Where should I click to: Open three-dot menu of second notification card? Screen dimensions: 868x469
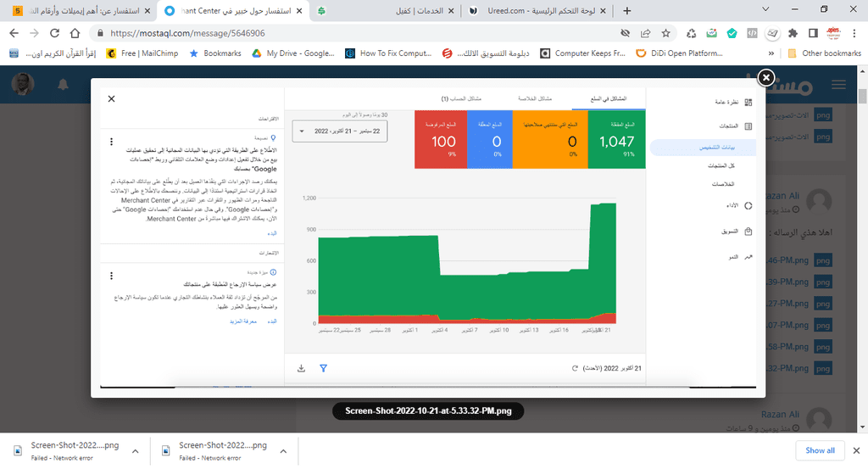[111, 276]
